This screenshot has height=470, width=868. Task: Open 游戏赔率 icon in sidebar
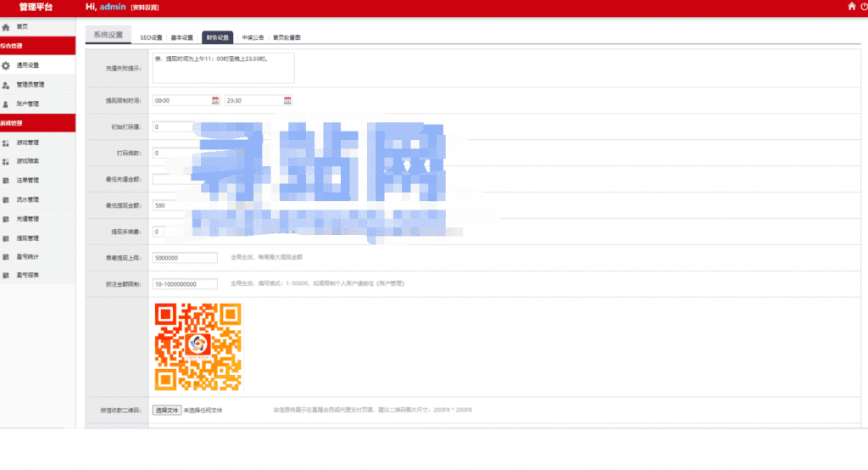(x=6, y=161)
